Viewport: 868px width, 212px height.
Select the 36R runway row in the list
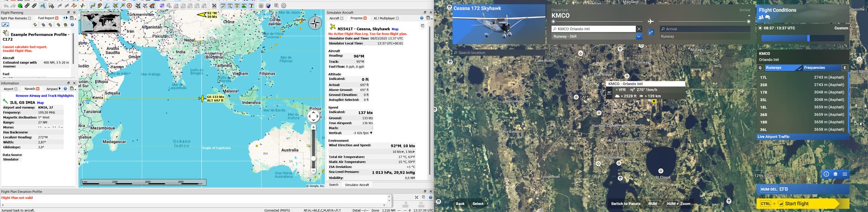(802, 115)
